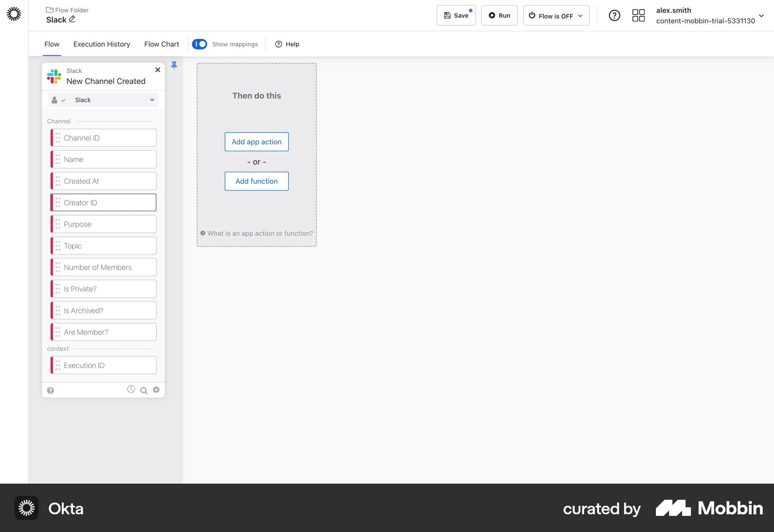Unpin the Slack card pin icon
The height and width of the screenshot is (532, 774).
[174, 65]
